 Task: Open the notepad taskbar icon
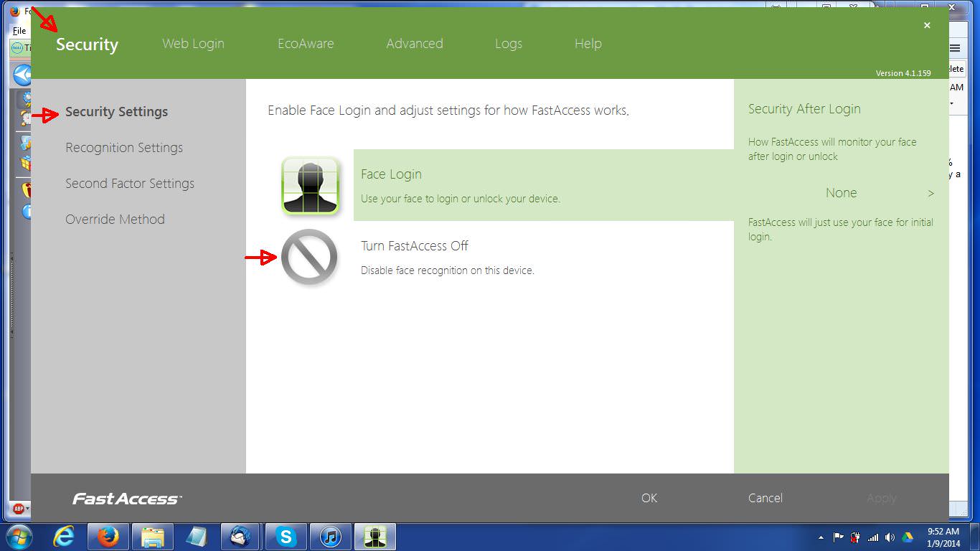[197, 537]
